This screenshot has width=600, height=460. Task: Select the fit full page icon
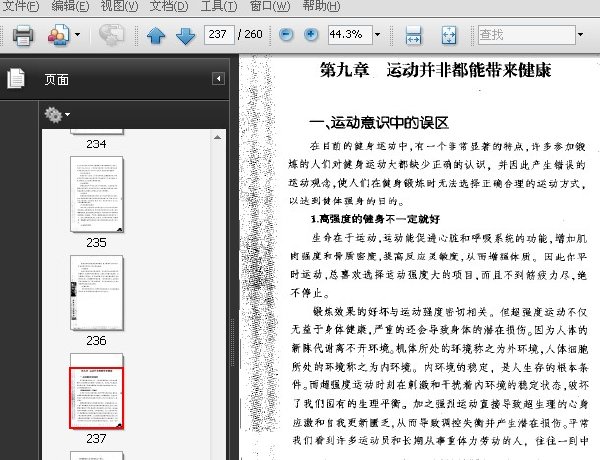point(449,35)
